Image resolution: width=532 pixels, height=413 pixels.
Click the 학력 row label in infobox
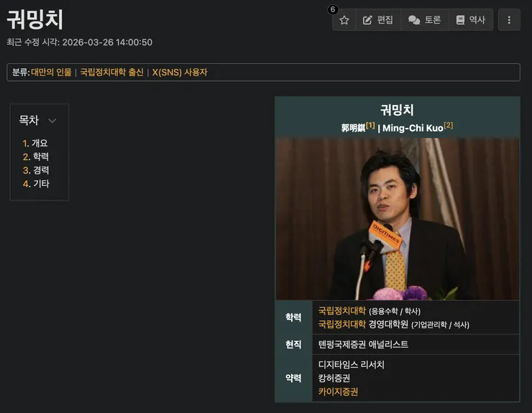coord(293,317)
